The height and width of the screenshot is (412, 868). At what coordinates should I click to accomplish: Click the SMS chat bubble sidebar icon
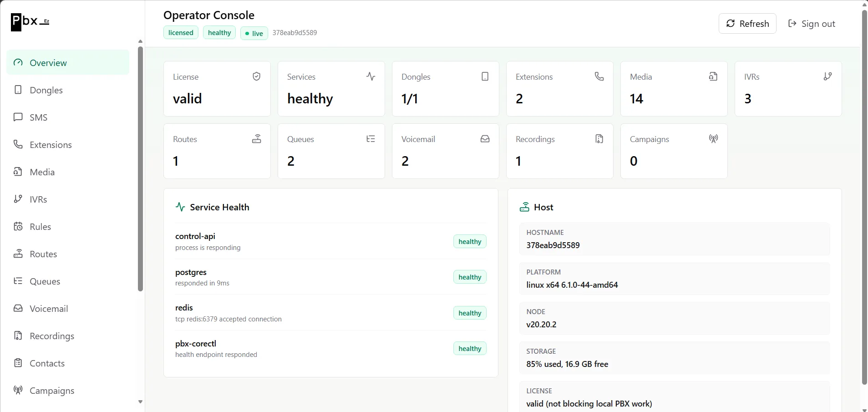(x=18, y=117)
